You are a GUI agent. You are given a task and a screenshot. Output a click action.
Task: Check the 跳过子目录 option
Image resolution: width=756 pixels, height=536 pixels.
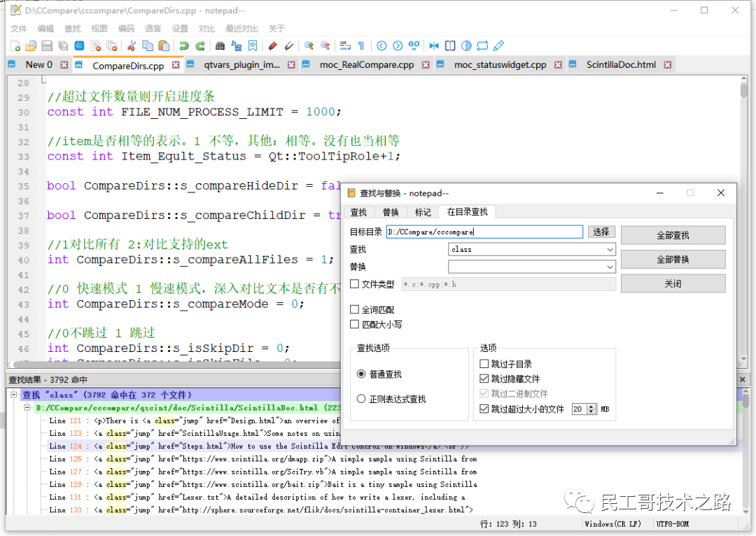coord(484,363)
